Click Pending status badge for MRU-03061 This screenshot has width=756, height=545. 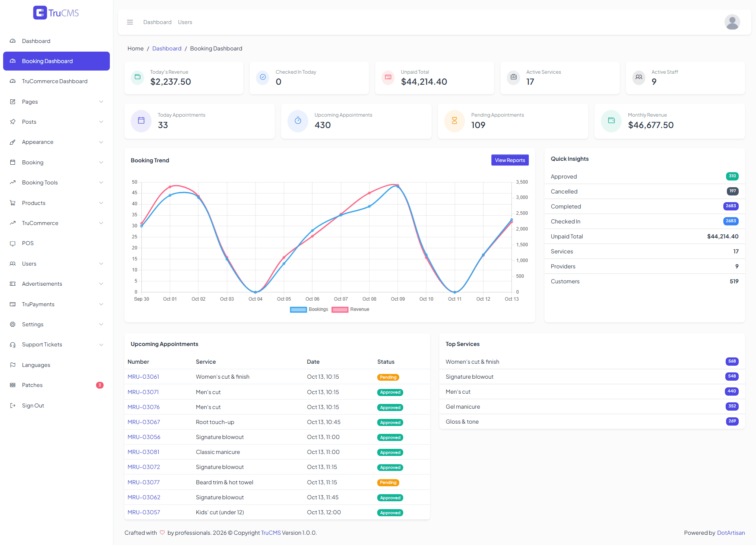(388, 377)
